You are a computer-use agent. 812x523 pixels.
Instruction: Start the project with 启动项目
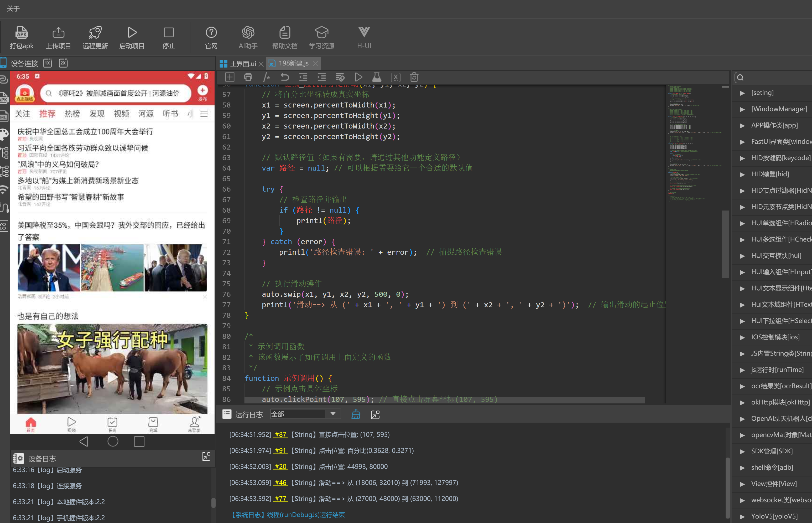point(132,38)
